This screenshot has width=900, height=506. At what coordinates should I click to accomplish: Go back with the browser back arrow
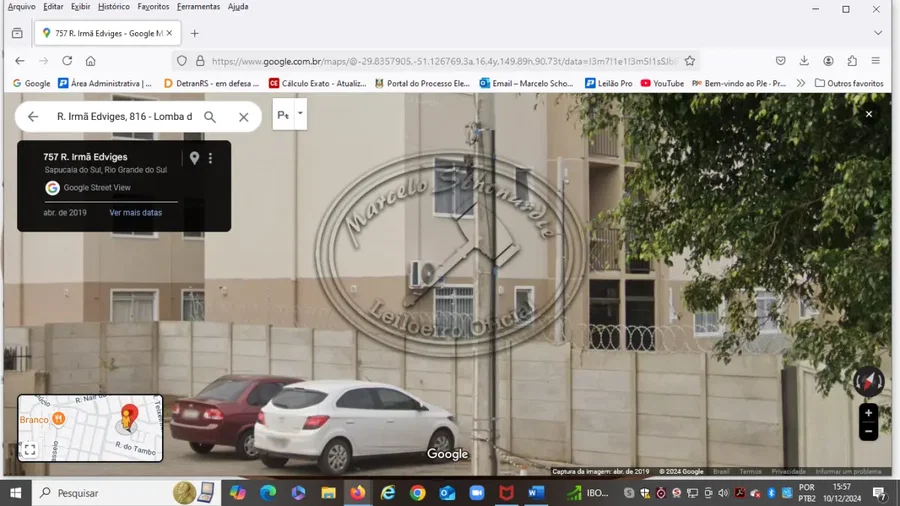click(20, 61)
